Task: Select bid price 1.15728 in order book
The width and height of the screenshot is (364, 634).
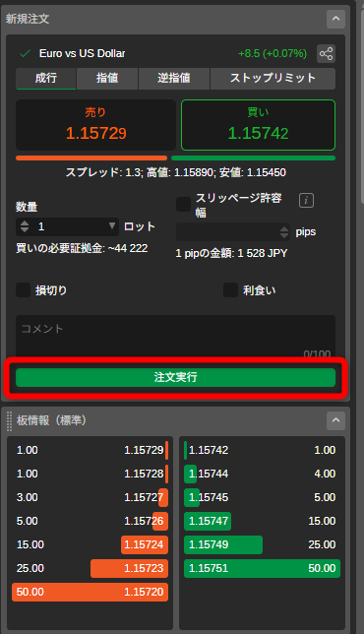Action: coord(144,474)
